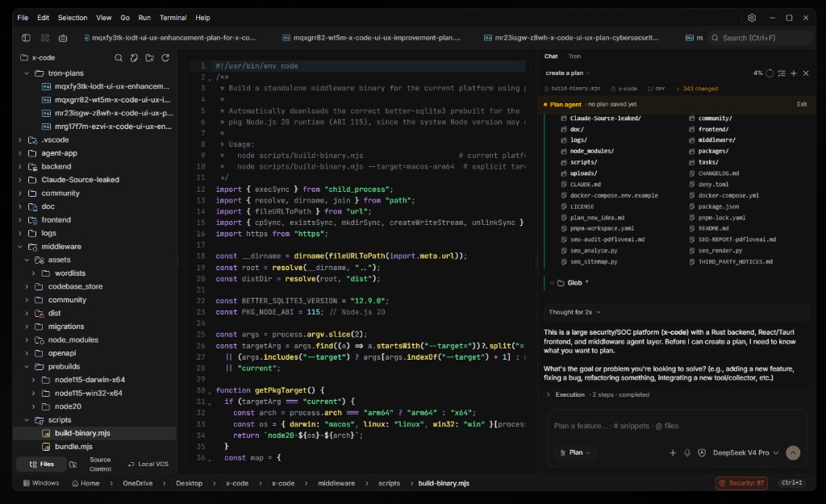Click the Home breadcrumb item
Screen dimensions: 826x504
86,483
